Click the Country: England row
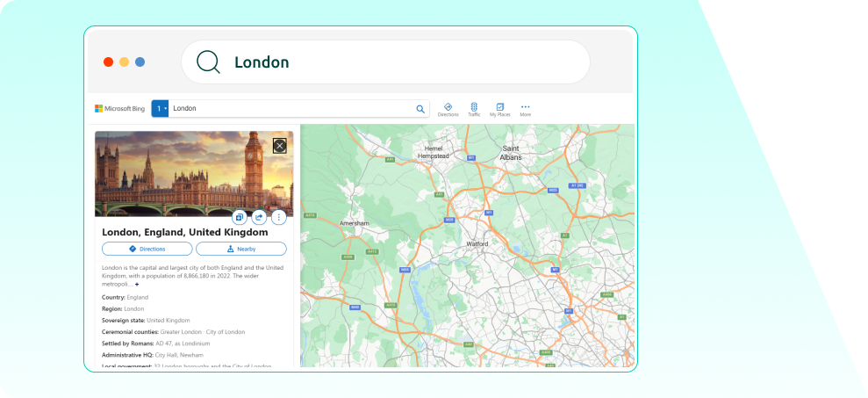The height and width of the screenshot is (398, 868). click(126, 297)
